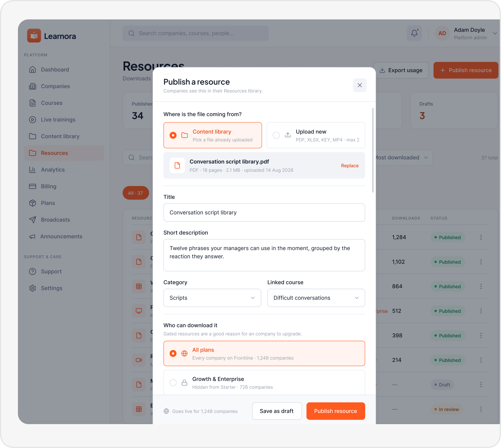Open row menu for 1,284 downloads resource
This screenshot has height=448, width=501.
pyautogui.click(x=481, y=237)
